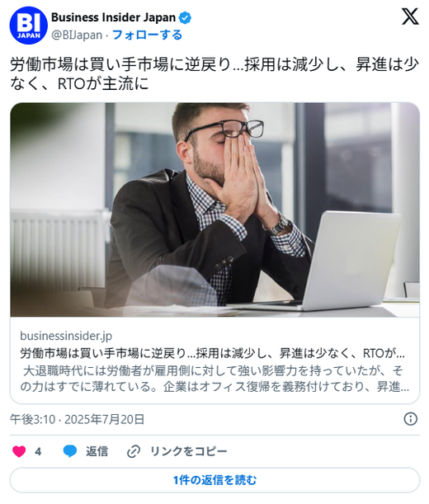Open the X logo in the corner
Image resolution: width=429 pixels, height=504 pixels.
click(x=410, y=16)
